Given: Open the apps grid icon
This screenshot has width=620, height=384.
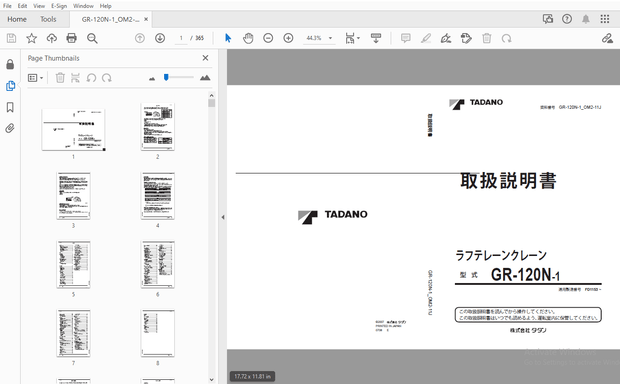Looking at the screenshot, I should [x=605, y=19].
